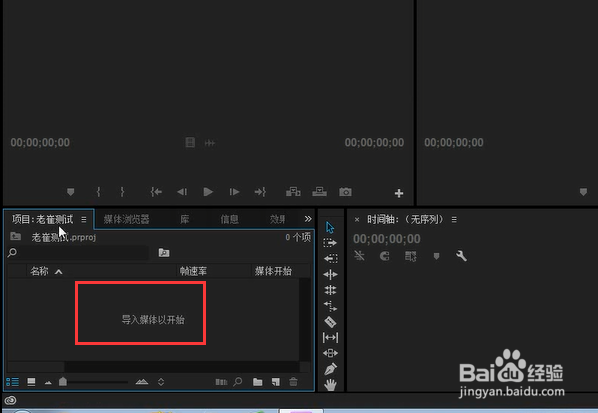Sort by 名称 column header
Screen dimensions: 598x413
39,271
